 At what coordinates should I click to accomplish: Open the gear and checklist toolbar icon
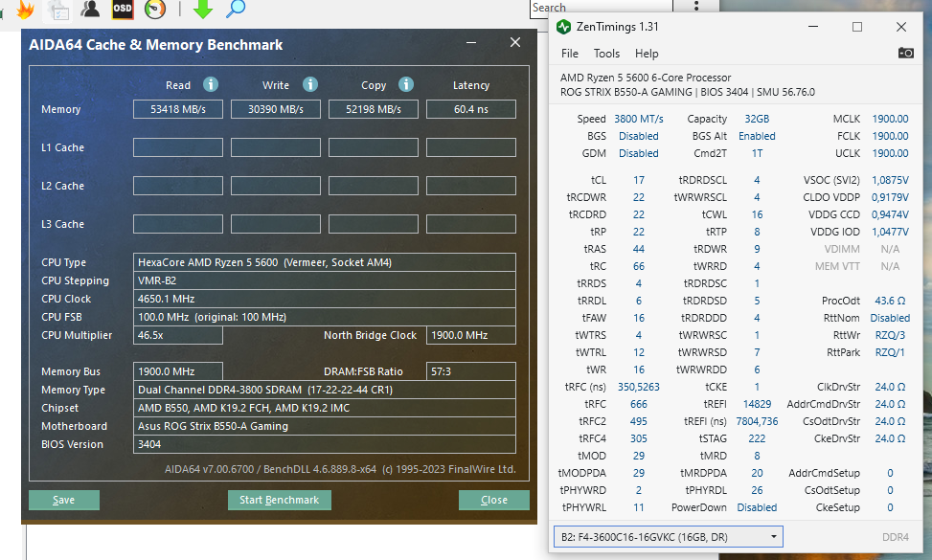(x=58, y=9)
